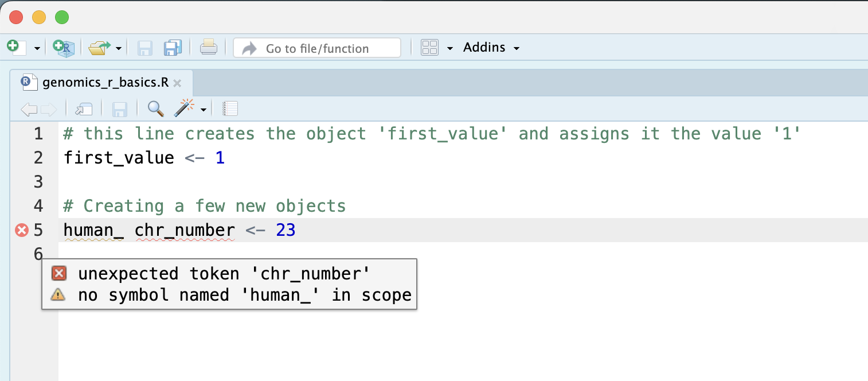Viewport: 868px width, 381px height.
Task: Click the red error icon in tooltip
Action: 59,274
